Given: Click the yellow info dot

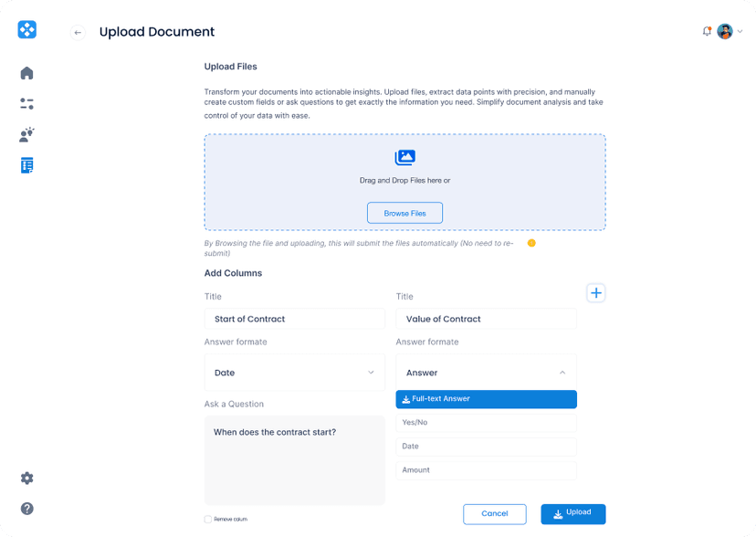Looking at the screenshot, I should [x=531, y=243].
